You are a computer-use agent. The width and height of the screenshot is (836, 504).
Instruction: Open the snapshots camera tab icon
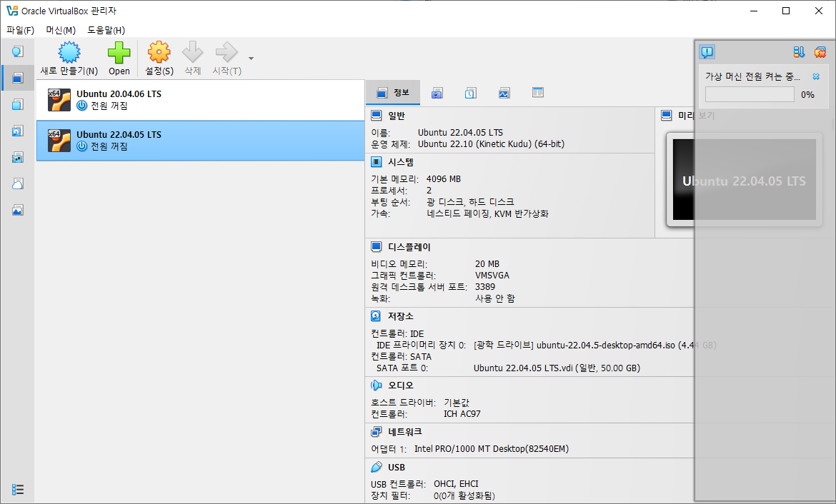pyautogui.click(x=437, y=94)
